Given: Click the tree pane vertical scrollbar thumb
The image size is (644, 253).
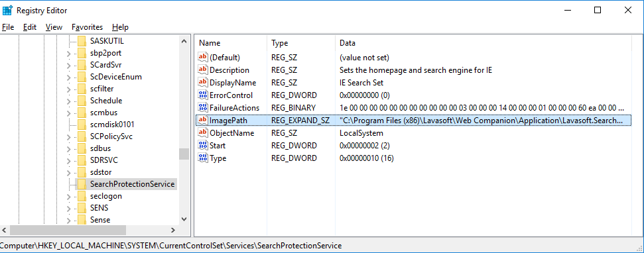Looking at the screenshot, I should tap(184, 154).
